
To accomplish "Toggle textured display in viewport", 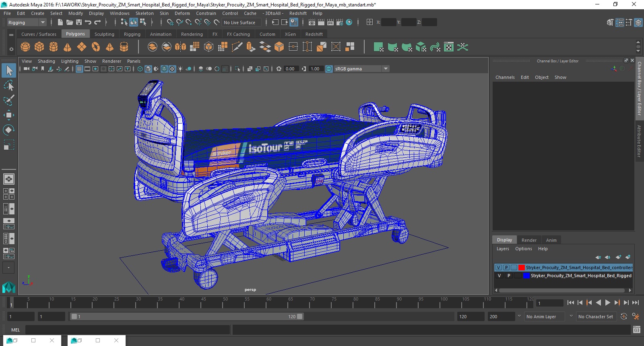I will pyautogui.click(x=172, y=69).
